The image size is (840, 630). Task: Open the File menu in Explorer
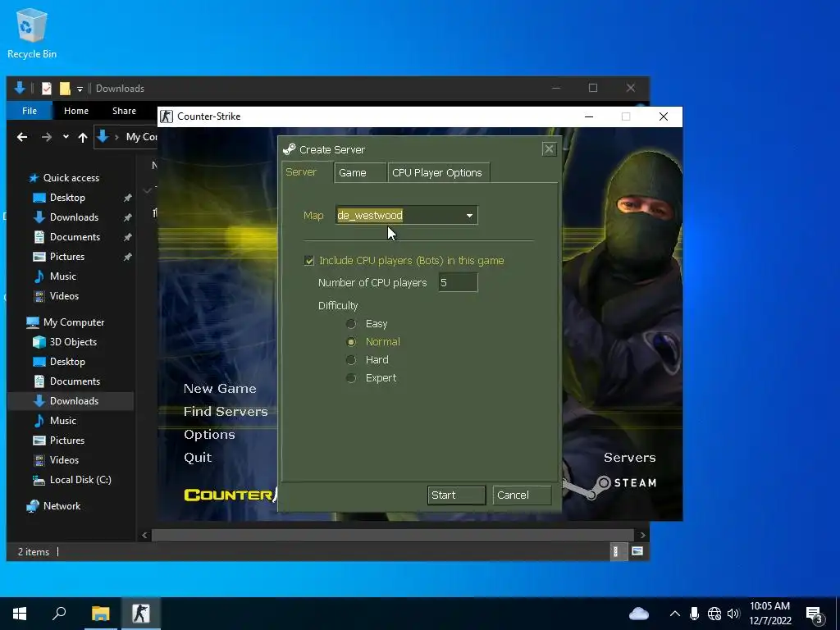click(x=30, y=111)
